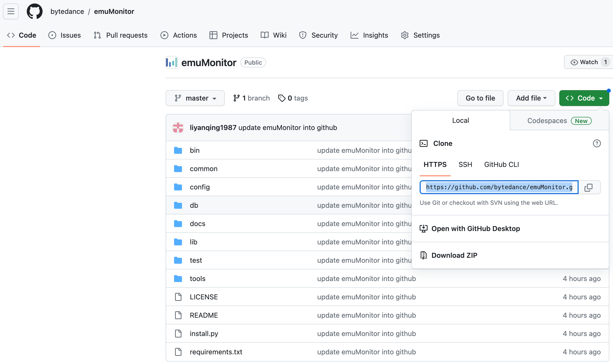Image resolution: width=613 pixels, height=364 pixels.
Task: View the Insights tab
Action: (x=369, y=35)
